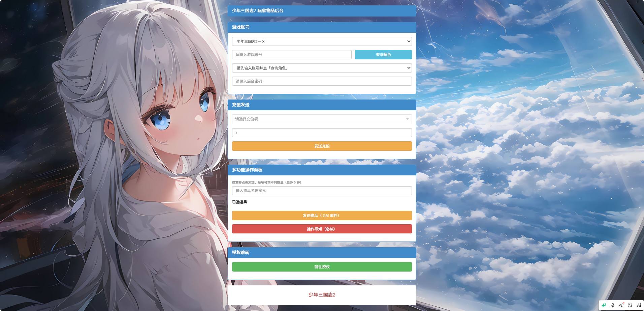Focus the 请输入后台密码 password field
The image size is (644, 311).
(322, 81)
